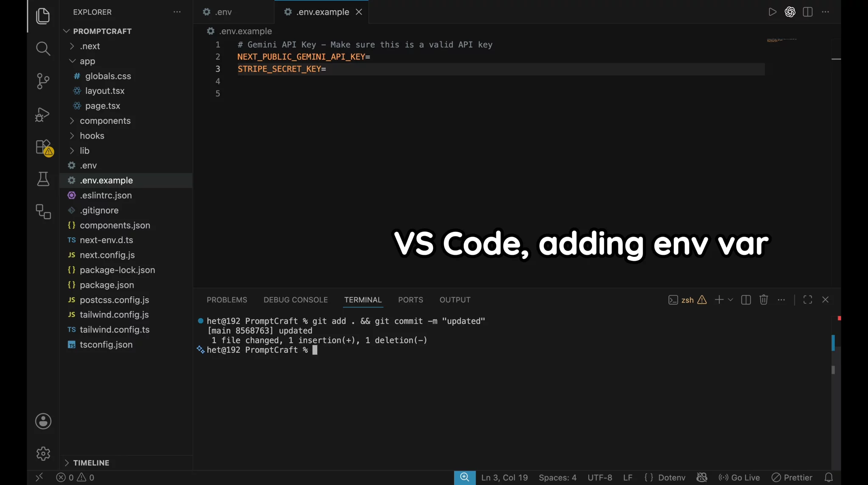Change end of line sequence LF
The width and height of the screenshot is (868, 485).
628,477
